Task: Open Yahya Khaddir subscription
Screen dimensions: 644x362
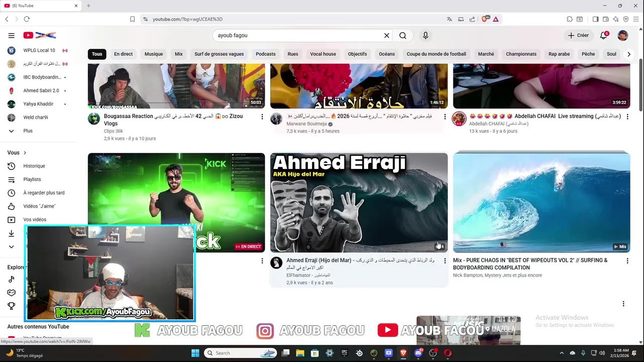Action: pyautogui.click(x=38, y=104)
